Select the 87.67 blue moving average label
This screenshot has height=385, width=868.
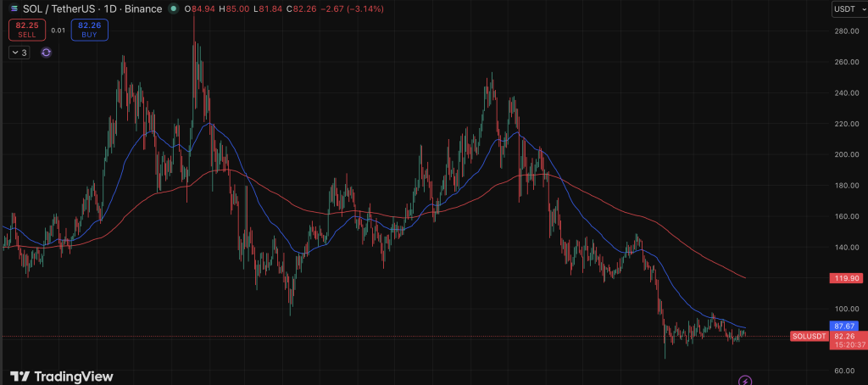[x=847, y=326]
